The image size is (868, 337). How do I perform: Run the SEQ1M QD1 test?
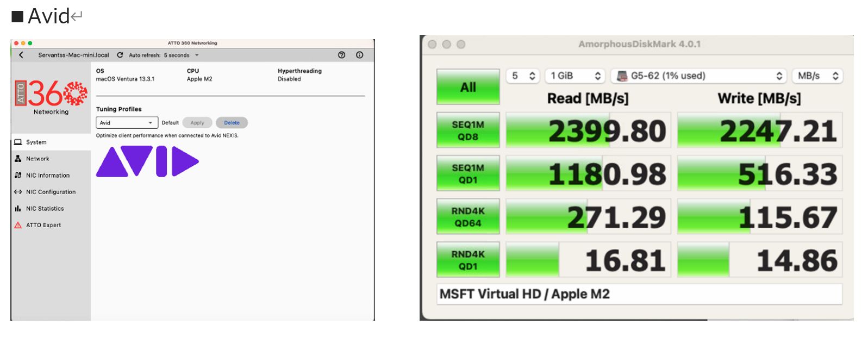pos(468,173)
